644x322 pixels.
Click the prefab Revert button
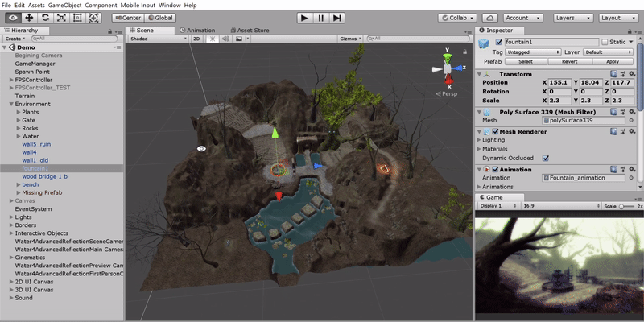point(570,62)
